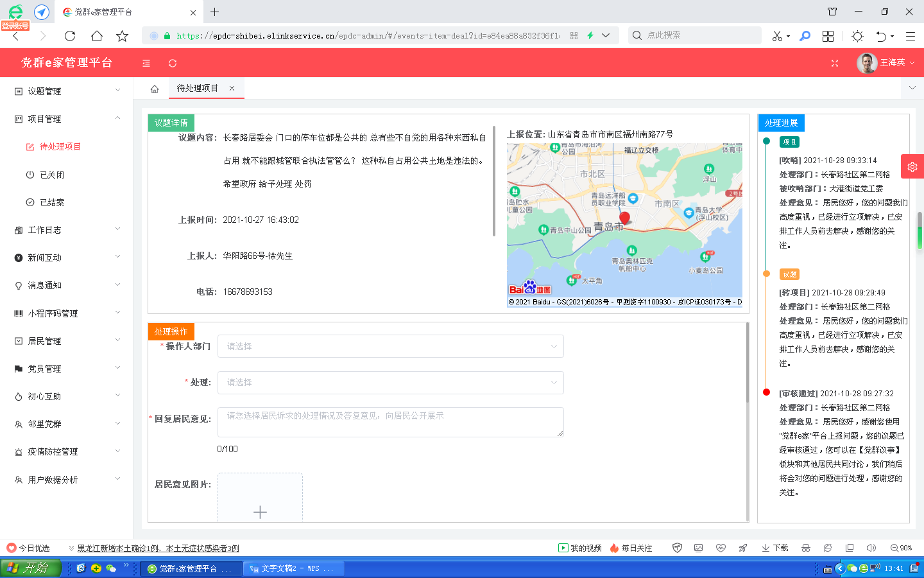Switch to 待处理项目 tab
This screenshot has height=578, width=924.
(198, 89)
